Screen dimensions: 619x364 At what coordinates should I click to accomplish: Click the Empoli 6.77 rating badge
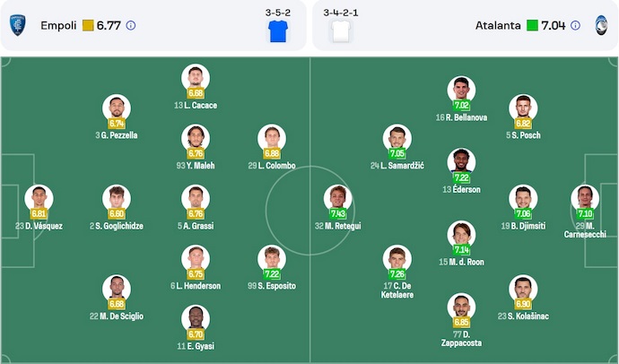click(101, 26)
